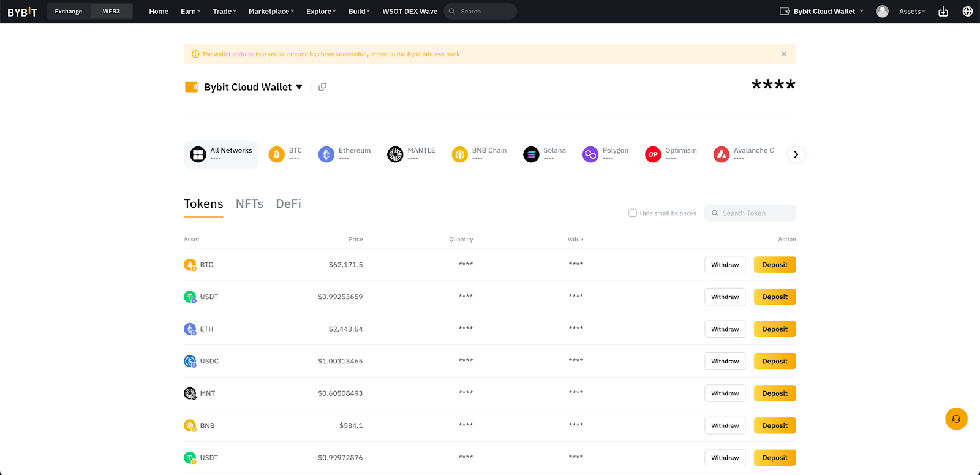Click the MNT price $0.60508493
Screen dimensions: 980x475
coord(340,393)
